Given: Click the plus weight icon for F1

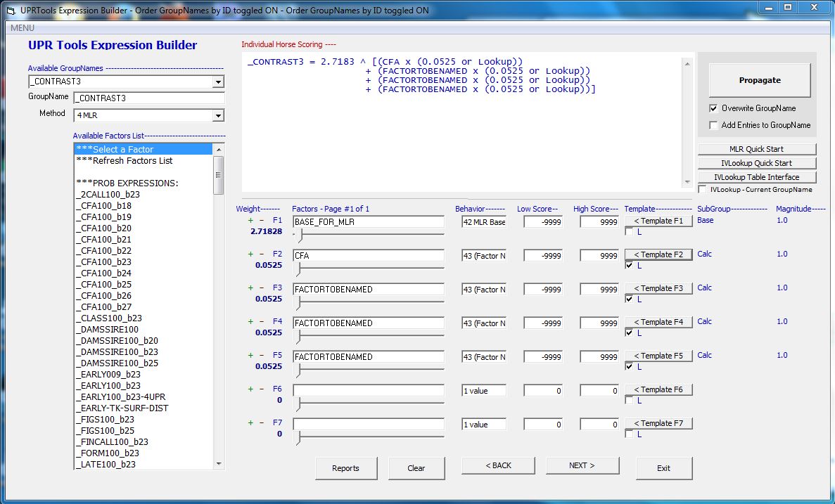Looking at the screenshot, I should (250, 220).
